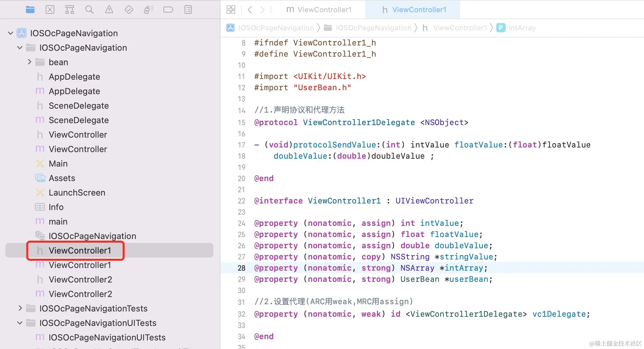The image size is (644, 349).
Task: Click line number 28 in the gutter
Action: coord(241,268)
